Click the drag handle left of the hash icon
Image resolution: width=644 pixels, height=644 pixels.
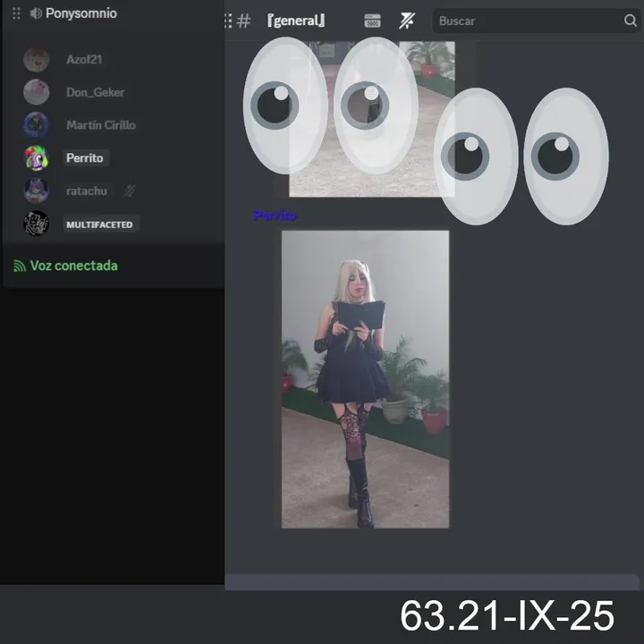(x=228, y=21)
